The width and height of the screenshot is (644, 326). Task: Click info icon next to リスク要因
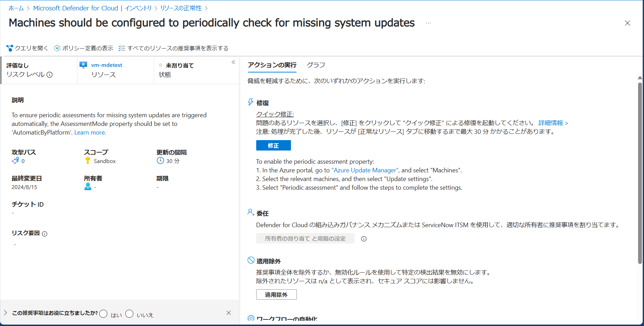[x=44, y=234]
